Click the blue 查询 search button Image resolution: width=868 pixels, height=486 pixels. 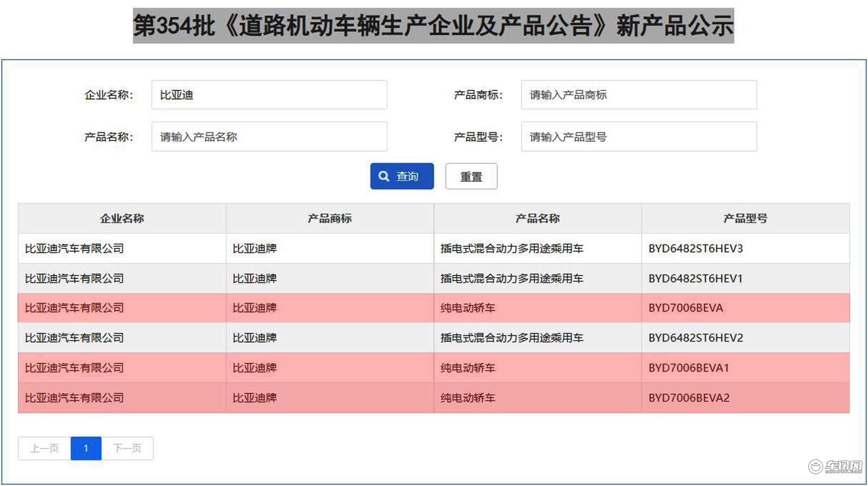(402, 176)
